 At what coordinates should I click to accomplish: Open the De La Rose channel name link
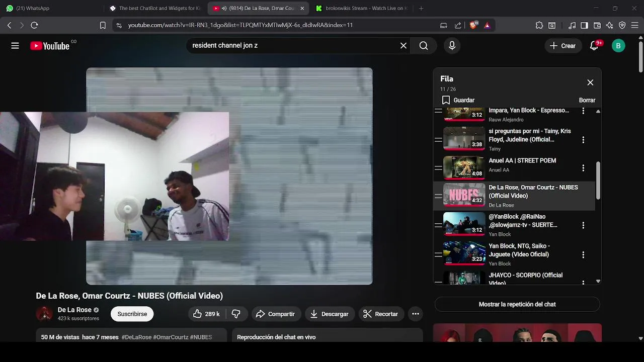(74, 310)
